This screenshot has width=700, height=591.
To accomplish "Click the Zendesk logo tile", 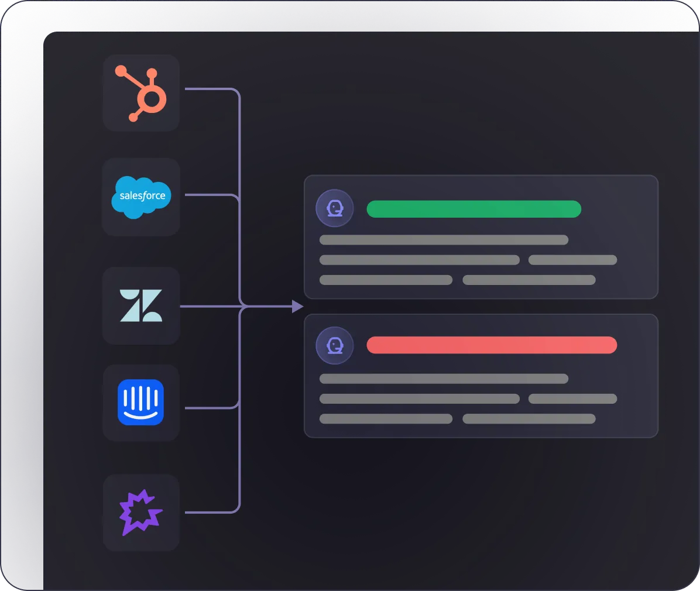I will [141, 305].
